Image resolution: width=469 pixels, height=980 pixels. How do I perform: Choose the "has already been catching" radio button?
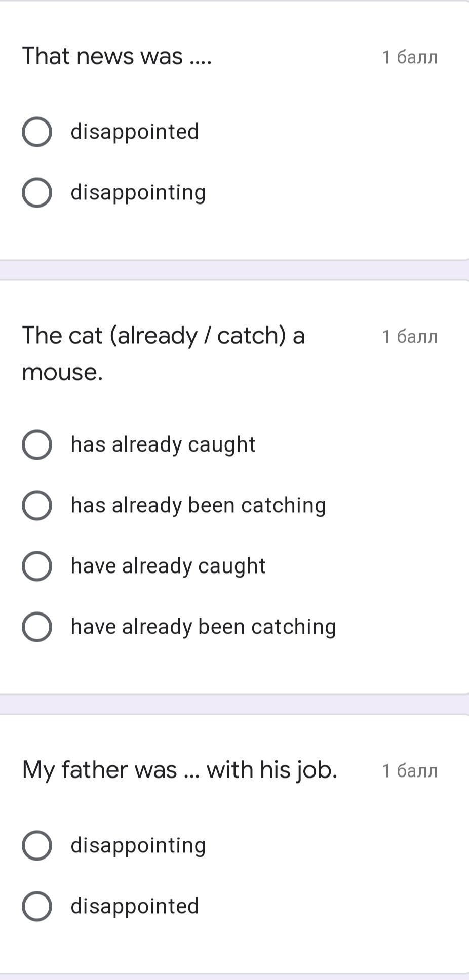point(37,505)
